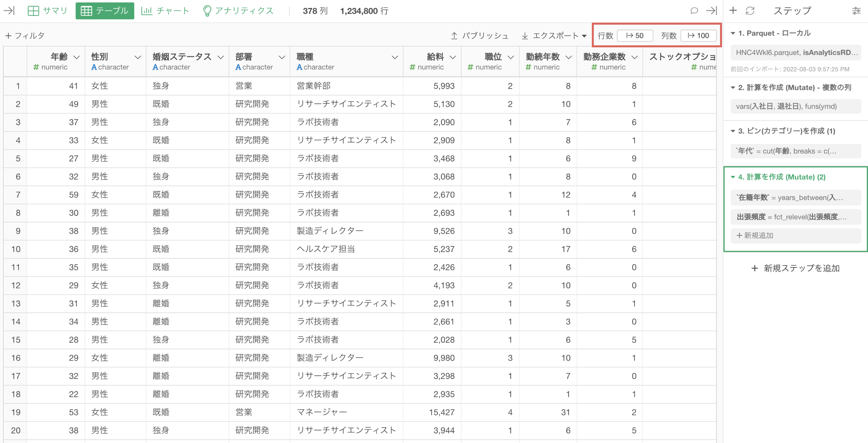Collapse step 4 計算を作成 (Mutate) (2)
Screen dimensions: 868x443
pyautogui.click(x=733, y=177)
